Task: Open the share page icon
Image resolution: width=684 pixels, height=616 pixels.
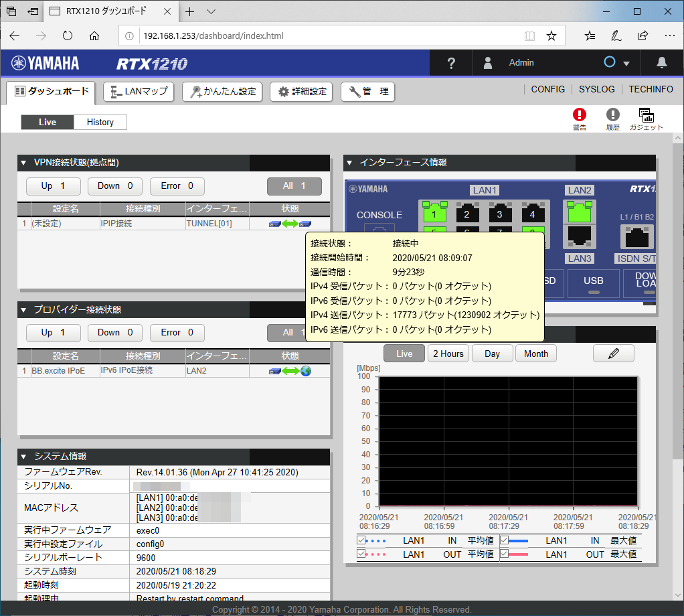Action: pyautogui.click(x=643, y=35)
